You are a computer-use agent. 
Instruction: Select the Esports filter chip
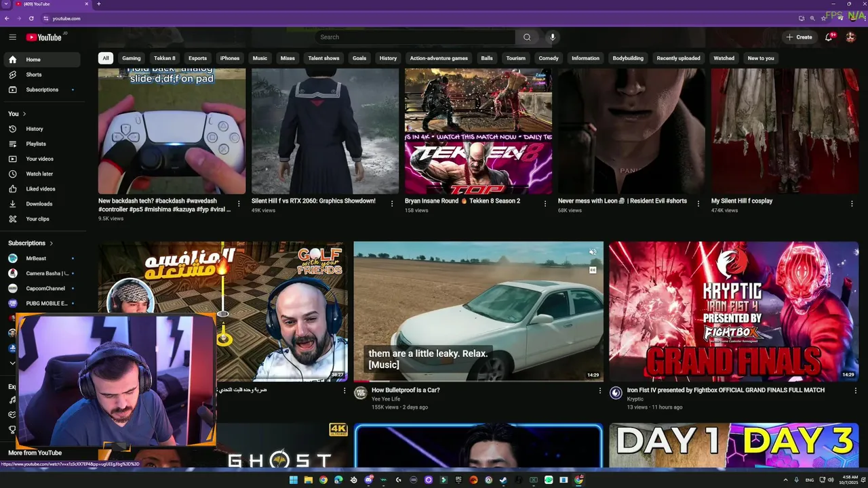(x=197, y=58)
